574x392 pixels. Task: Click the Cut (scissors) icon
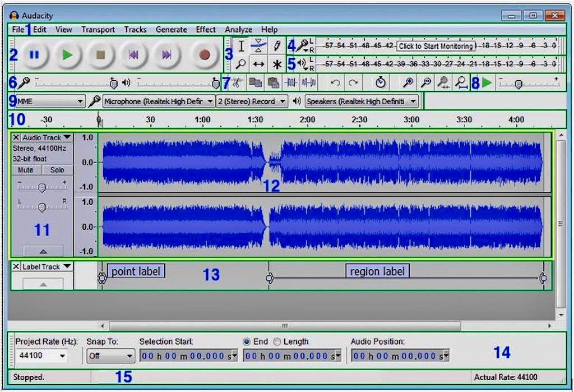(x=237, y=82)
